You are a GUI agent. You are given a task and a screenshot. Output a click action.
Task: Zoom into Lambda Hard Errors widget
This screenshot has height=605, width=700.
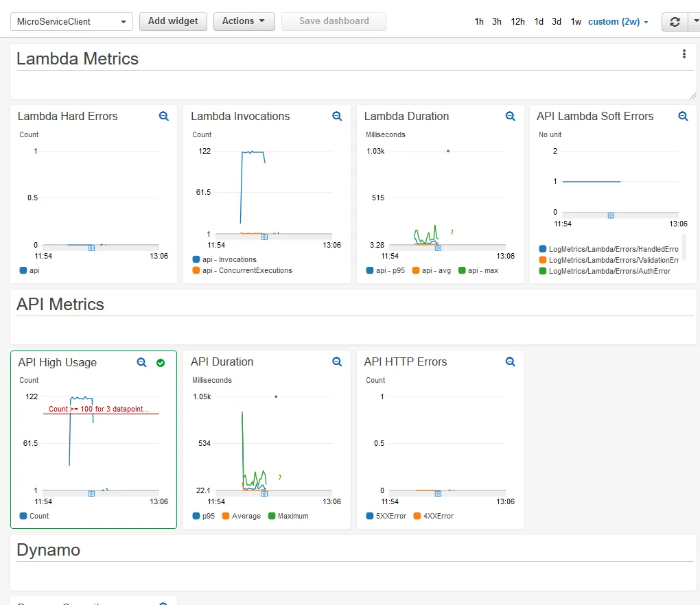tap(163, 117)
